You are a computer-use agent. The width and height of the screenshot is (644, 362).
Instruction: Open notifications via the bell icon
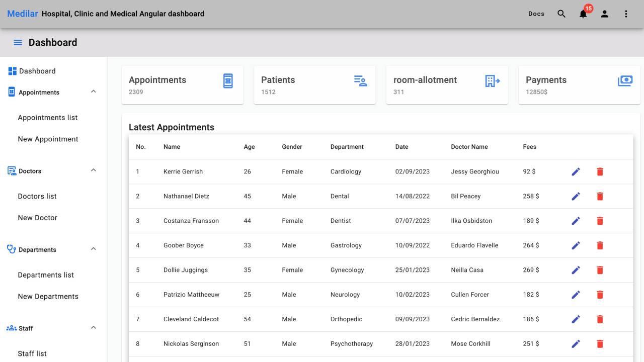point(583,14)
